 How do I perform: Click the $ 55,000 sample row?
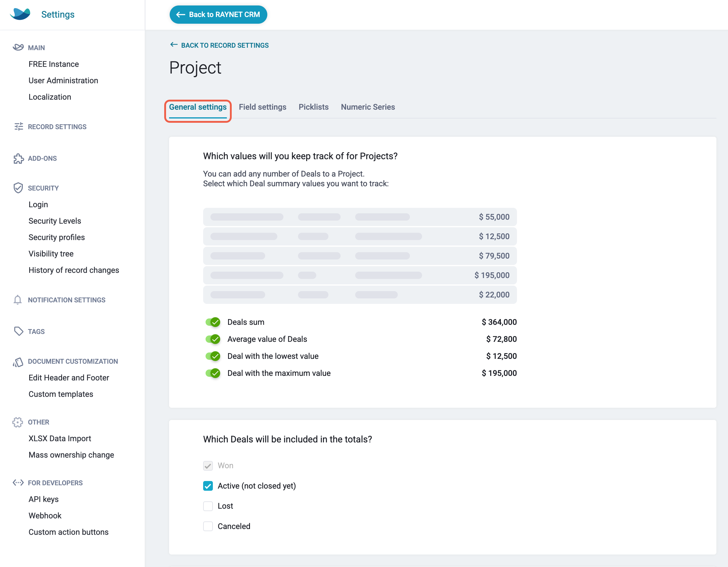click(x=360, y=217)
